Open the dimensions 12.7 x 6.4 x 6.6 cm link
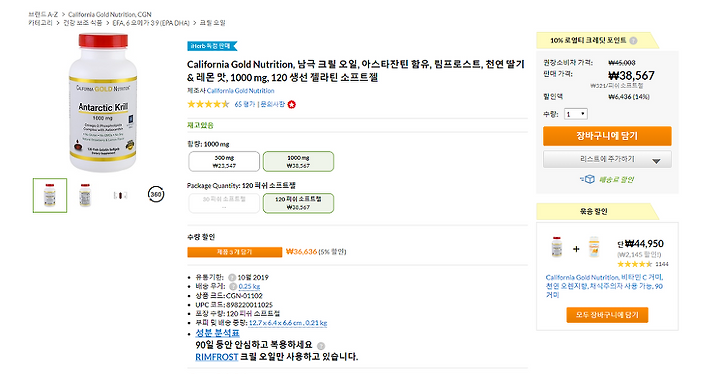This screenshot has width=720, height=374. 288,323
